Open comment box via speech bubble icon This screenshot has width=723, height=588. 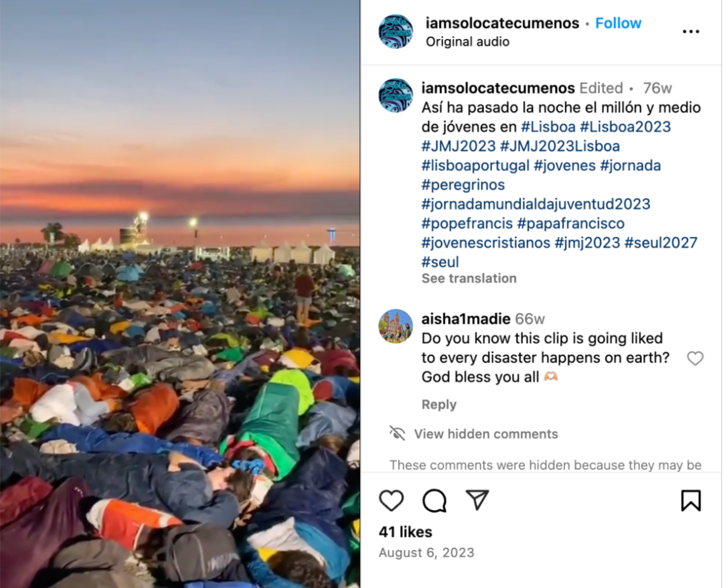click(x=434, y=500)
